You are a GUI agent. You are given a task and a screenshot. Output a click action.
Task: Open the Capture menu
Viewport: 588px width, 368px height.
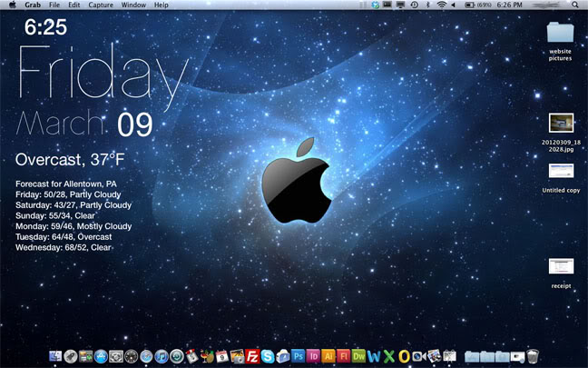(x=101, y=5)
